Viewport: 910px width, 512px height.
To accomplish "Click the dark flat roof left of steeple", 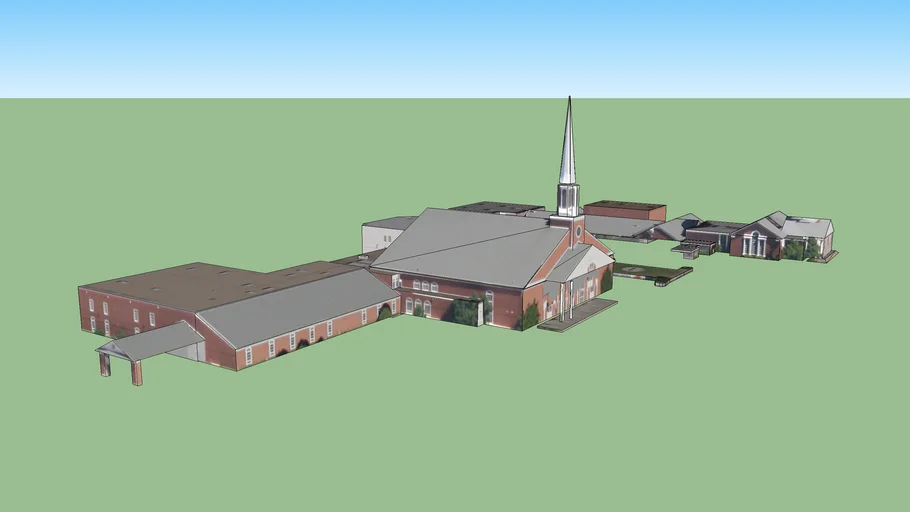I will click(x=497, y=208).
